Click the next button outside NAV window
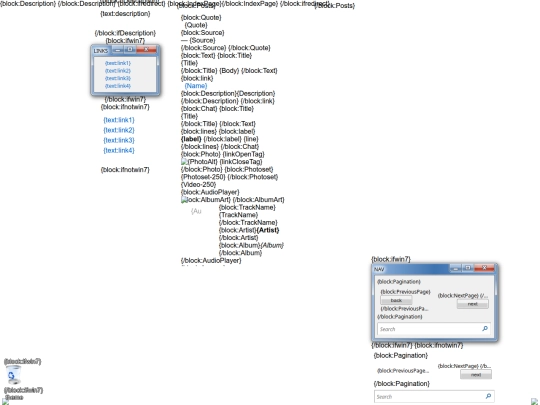 tap(476, 375)
